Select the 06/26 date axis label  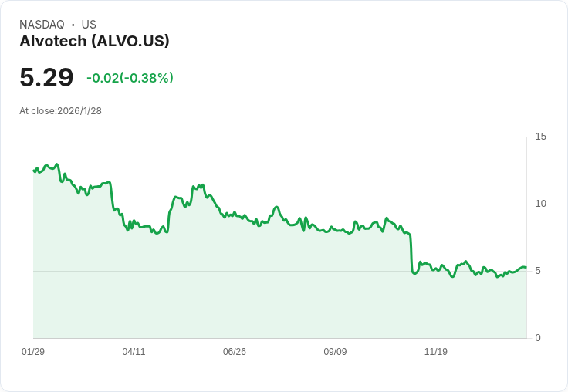click(235, 352)
